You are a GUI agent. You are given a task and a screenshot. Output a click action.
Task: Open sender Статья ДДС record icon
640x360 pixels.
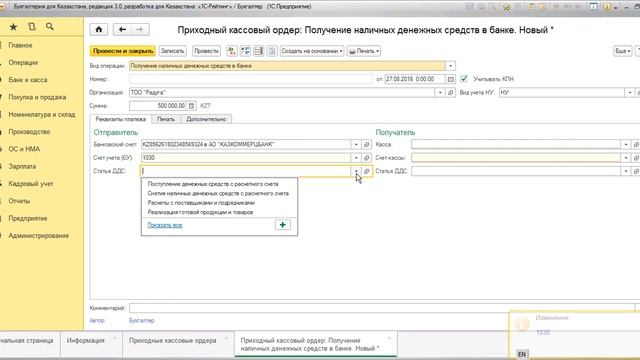[366, 171]
